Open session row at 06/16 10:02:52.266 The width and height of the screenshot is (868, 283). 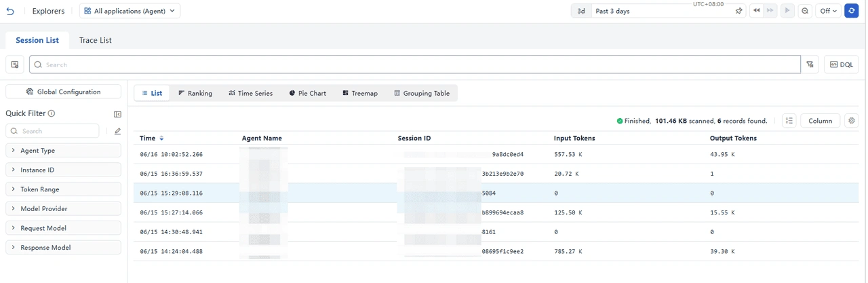click(x=496, y=154)
